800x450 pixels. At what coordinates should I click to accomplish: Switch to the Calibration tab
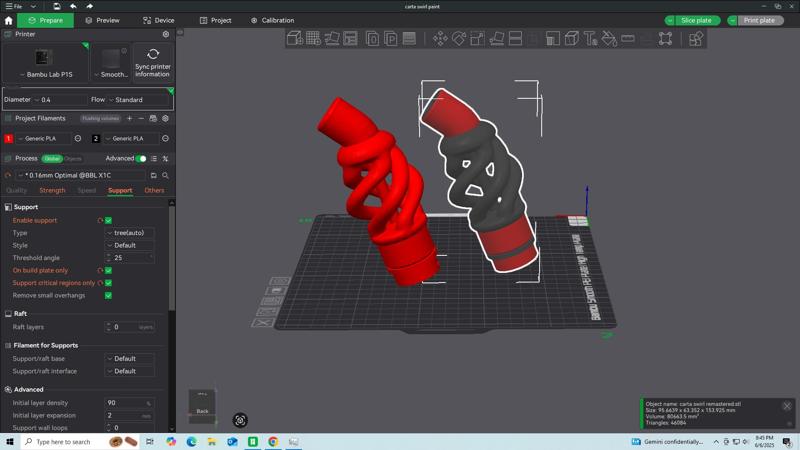272,20
